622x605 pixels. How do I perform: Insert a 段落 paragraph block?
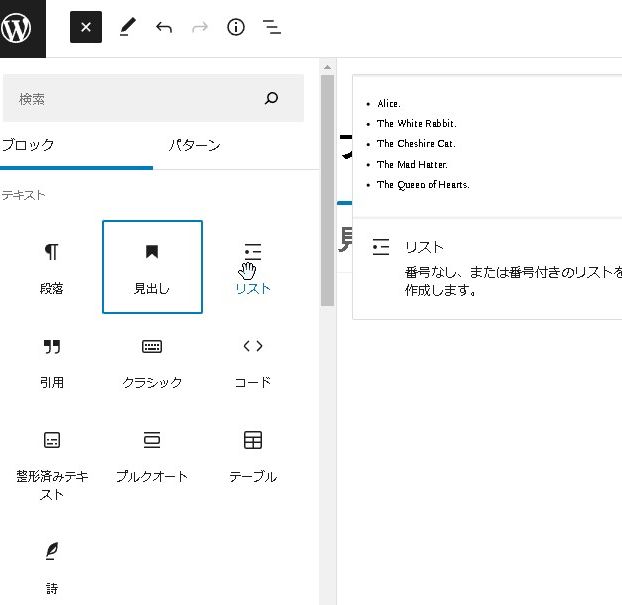tap(52, 267)
